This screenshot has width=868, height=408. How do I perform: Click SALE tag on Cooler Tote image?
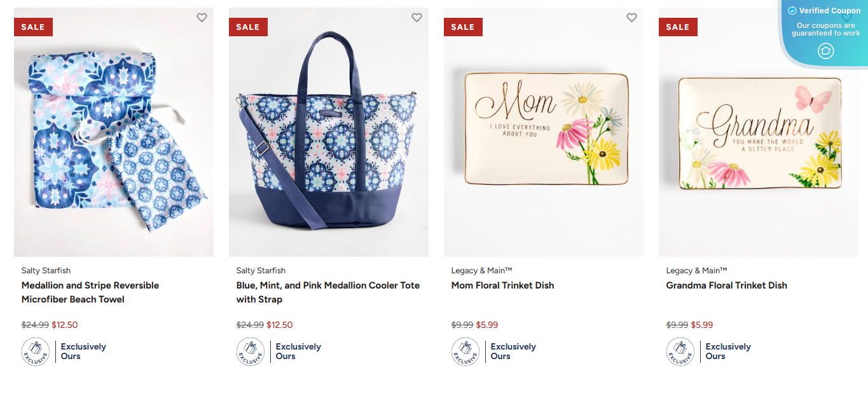248,27
